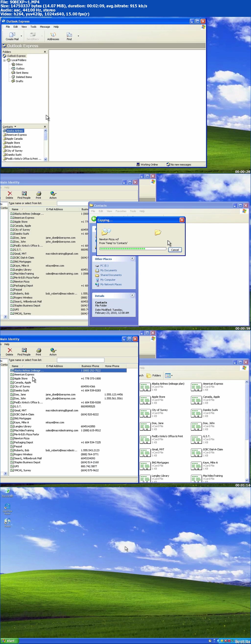This screenshot has height=644, width=251.
Task: Open the View menu in Outlook Express
Action: (x=24, y=27)
